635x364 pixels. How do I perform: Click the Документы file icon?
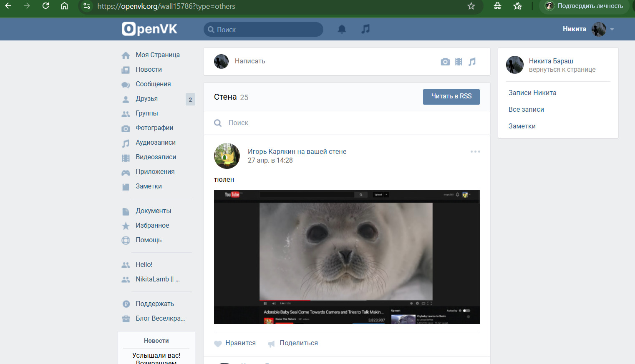(126, 211)
